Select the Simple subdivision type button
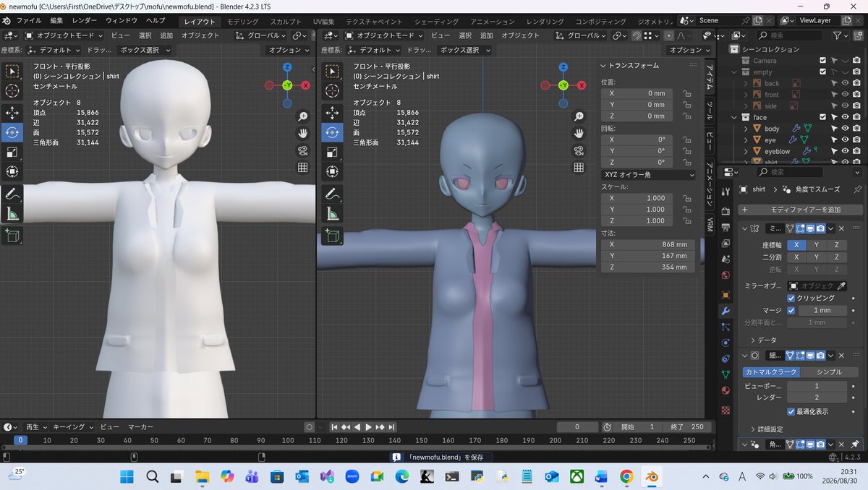The height and width of the screenshot is (490, 868). 829,371
